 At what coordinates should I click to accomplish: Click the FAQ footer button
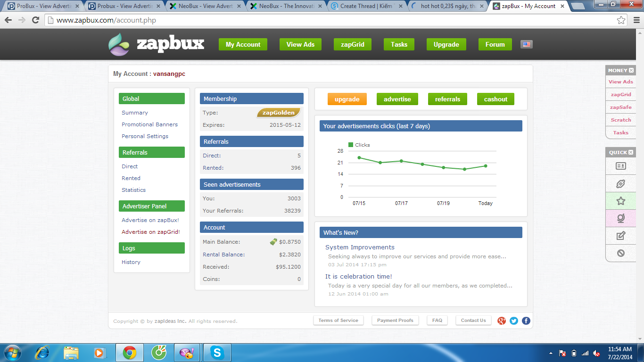[437, 321]
